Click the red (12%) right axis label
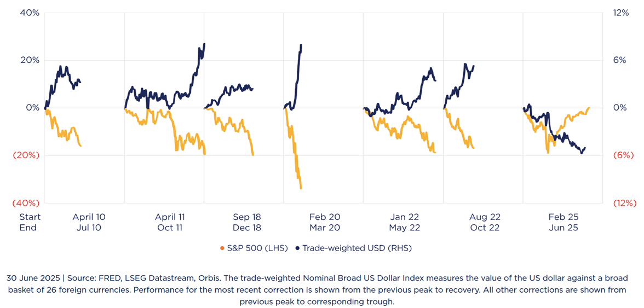644x308 pixels. point(624,203)
